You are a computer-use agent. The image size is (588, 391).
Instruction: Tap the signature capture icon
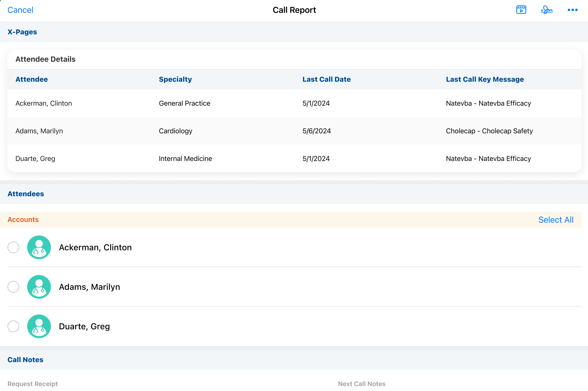point(546,10)
